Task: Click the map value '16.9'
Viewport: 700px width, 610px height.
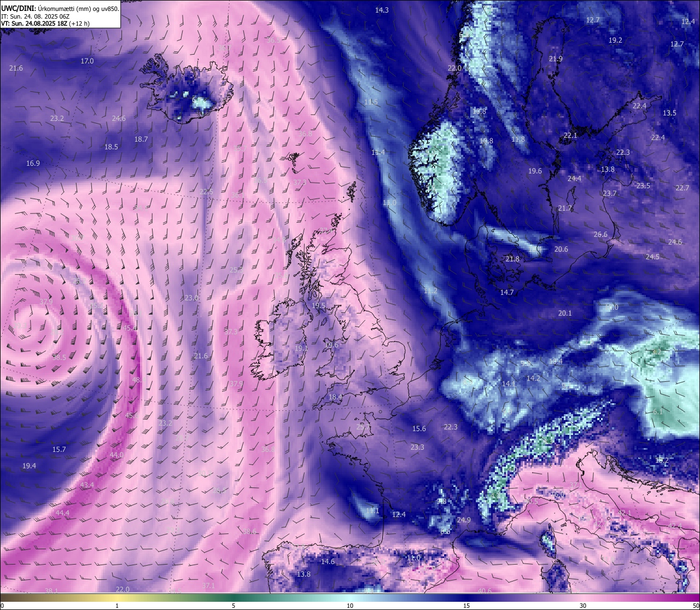Action: [33, 164]
